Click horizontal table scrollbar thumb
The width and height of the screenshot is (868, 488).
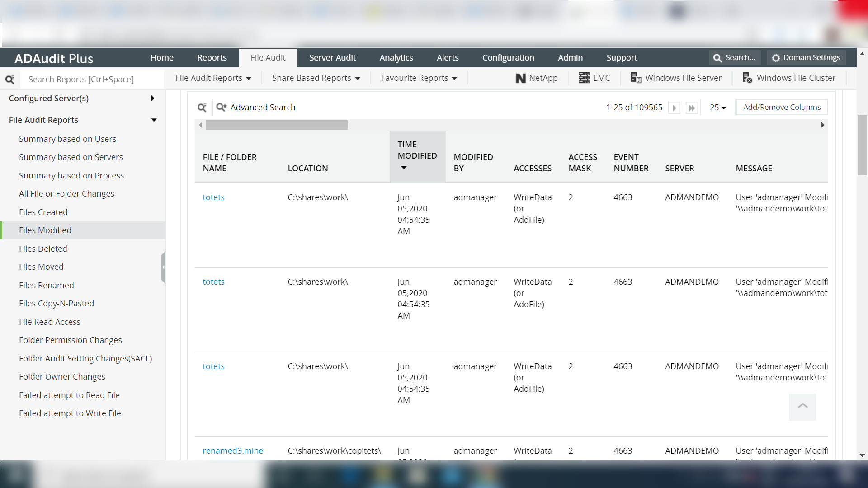(277, 125)
